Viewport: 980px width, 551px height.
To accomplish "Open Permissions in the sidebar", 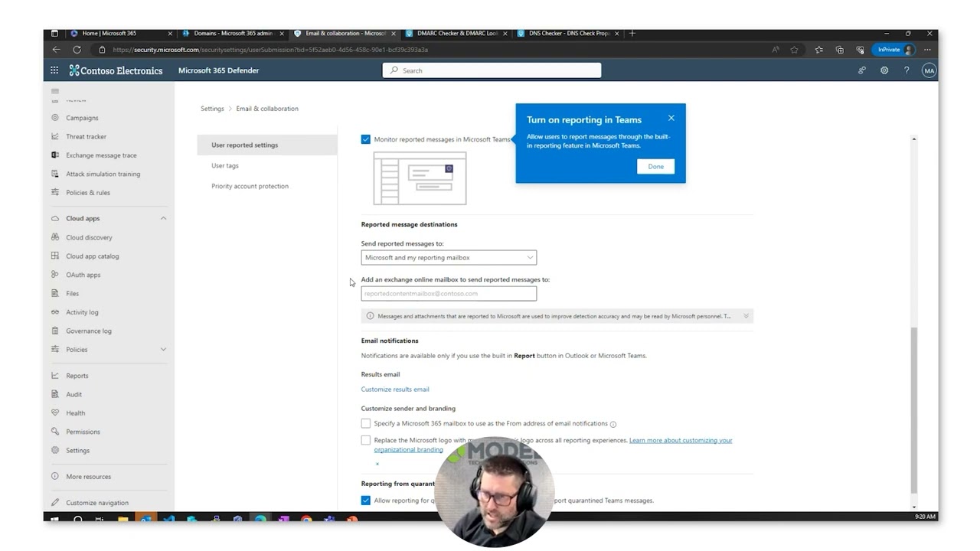I will coord(83,432).
